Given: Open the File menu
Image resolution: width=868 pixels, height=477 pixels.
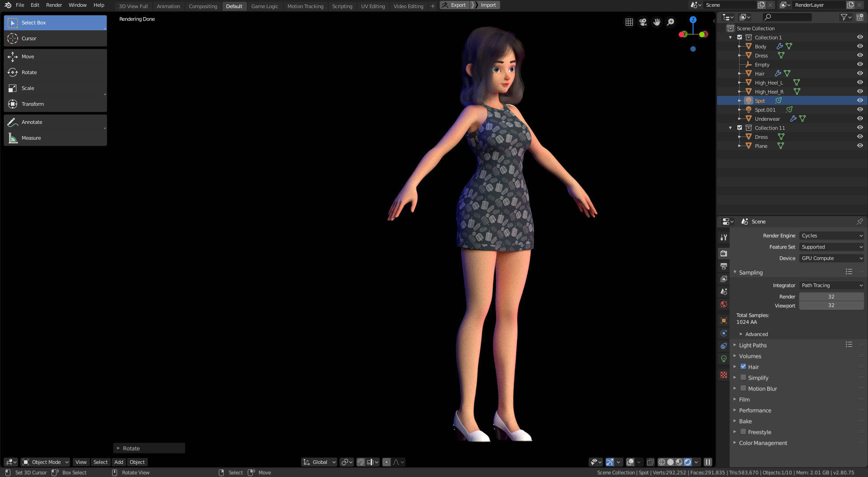Looking at the screenshot, I should 20,5.
